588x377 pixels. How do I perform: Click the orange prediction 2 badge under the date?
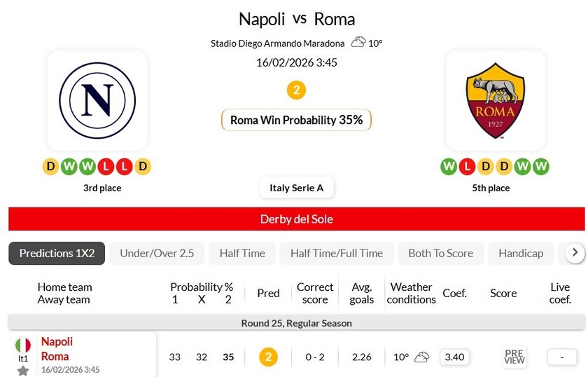pos(297,90)
